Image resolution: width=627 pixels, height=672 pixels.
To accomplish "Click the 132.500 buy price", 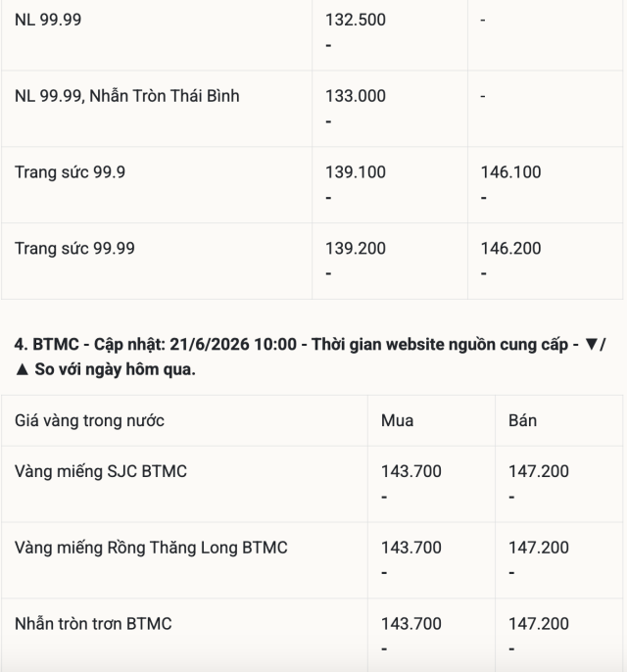I will coord(356,20).
